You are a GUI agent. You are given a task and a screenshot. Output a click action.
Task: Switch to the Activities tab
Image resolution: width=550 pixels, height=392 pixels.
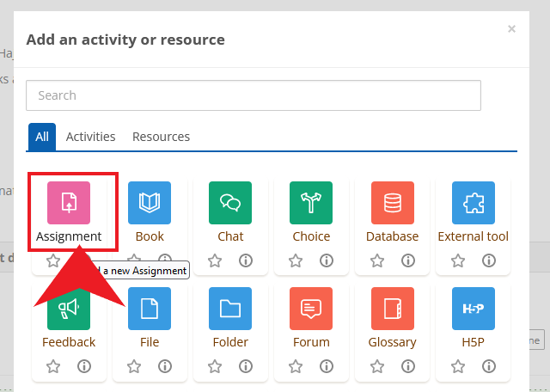coord(90,137)
